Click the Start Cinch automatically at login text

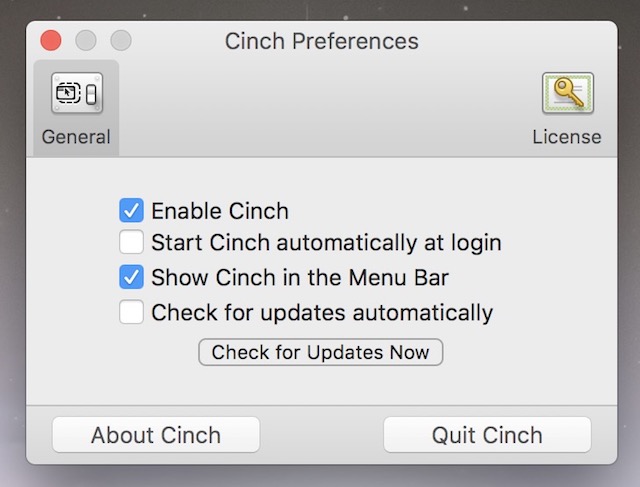326,243
